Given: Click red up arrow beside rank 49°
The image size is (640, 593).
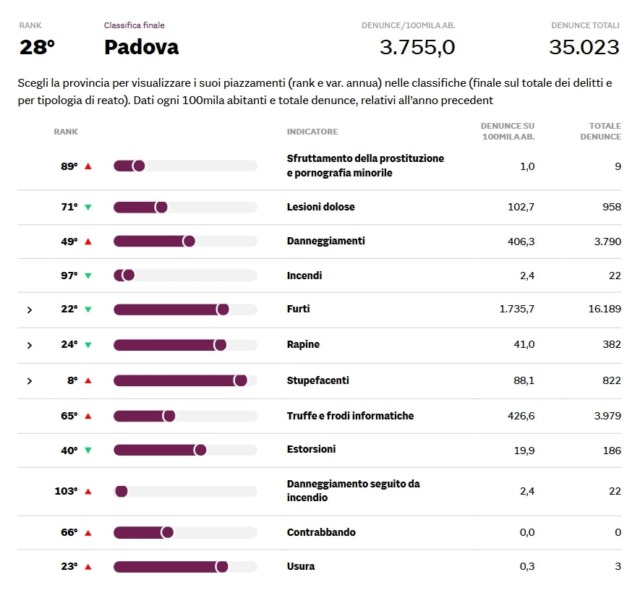Looking at the screenshot, I should (x=88, y=242).
